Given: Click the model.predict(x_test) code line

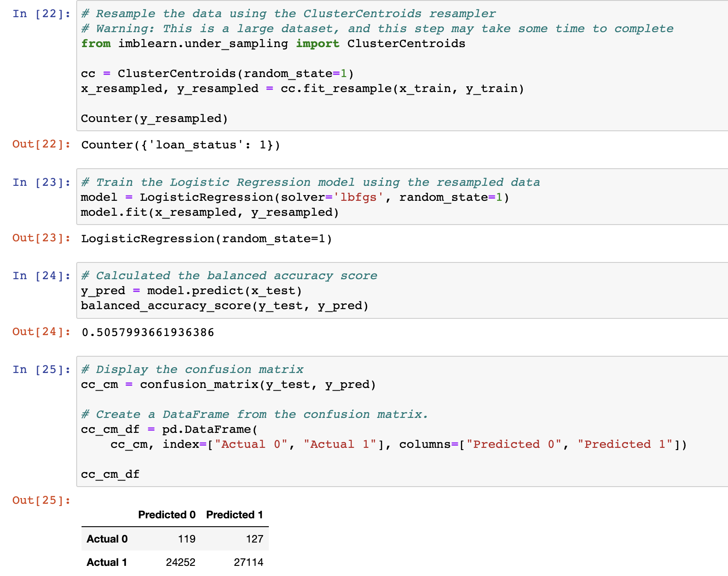Looking at the screenshot, I should tap(192, 291).
